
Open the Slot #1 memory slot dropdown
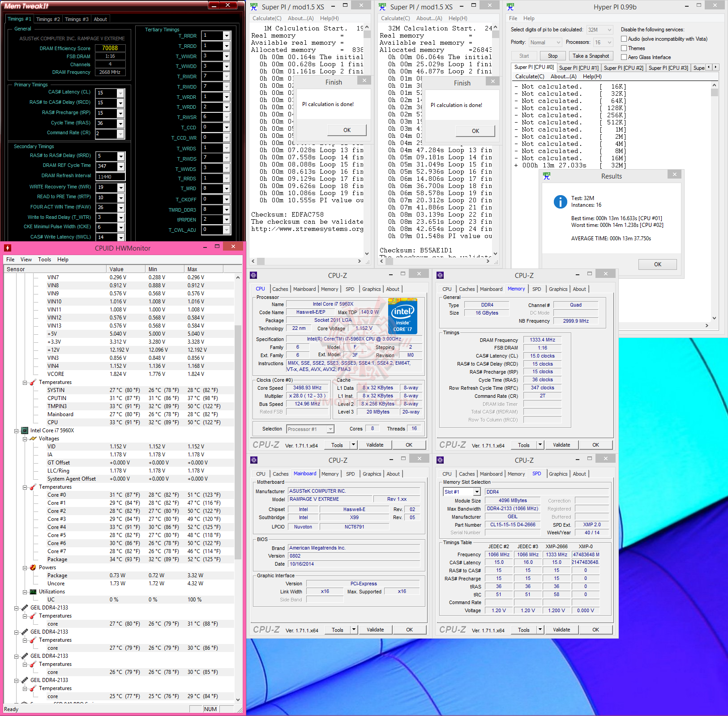tap(477, 492)
